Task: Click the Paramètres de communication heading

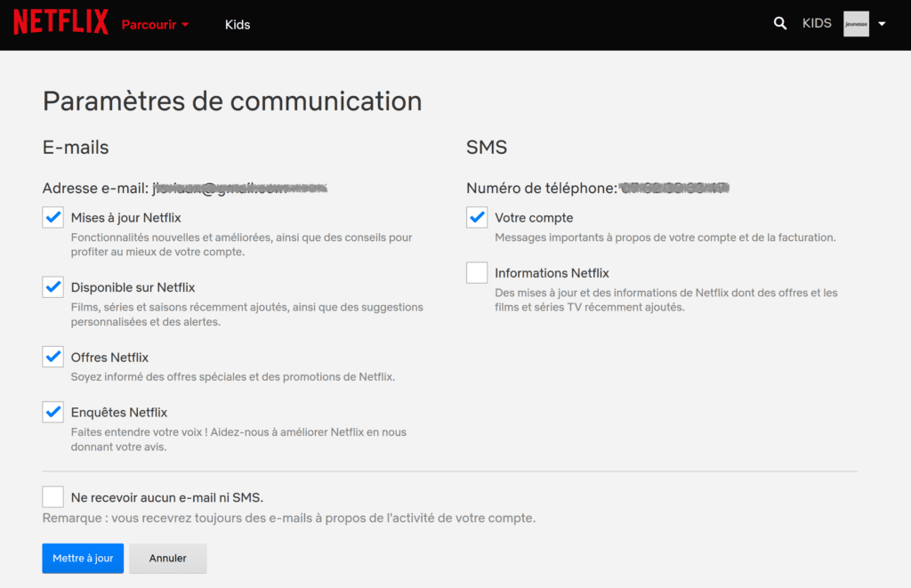Action: coord(232,101)
